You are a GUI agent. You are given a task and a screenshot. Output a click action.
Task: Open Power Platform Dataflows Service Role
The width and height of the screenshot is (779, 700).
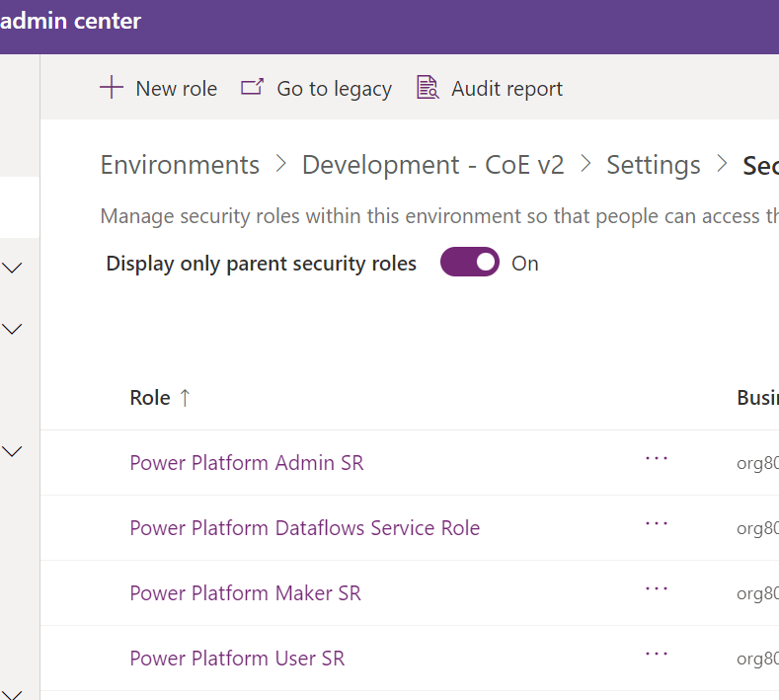(304, 528)
